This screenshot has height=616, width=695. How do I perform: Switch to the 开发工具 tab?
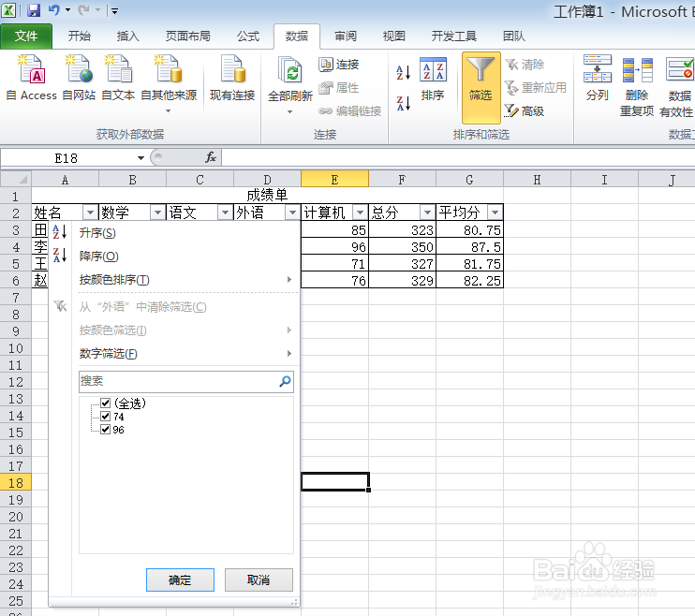click(x=454, y=36)
